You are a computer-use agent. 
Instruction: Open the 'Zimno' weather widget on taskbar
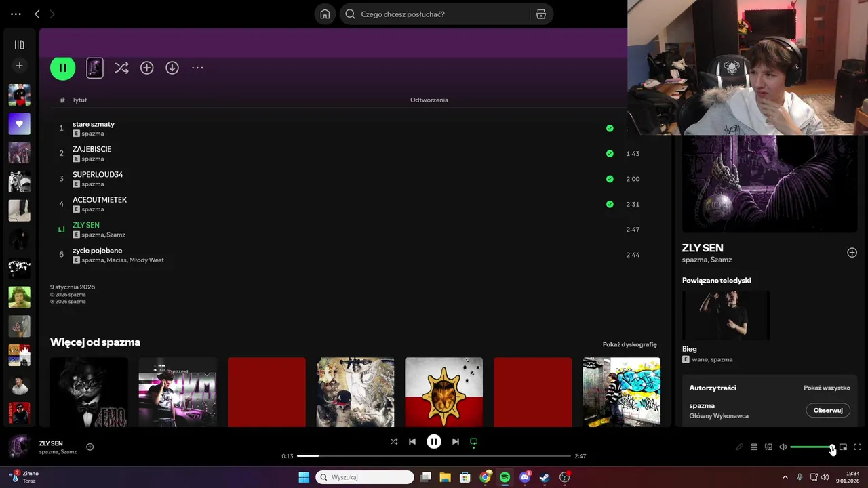tap(24, 477)
